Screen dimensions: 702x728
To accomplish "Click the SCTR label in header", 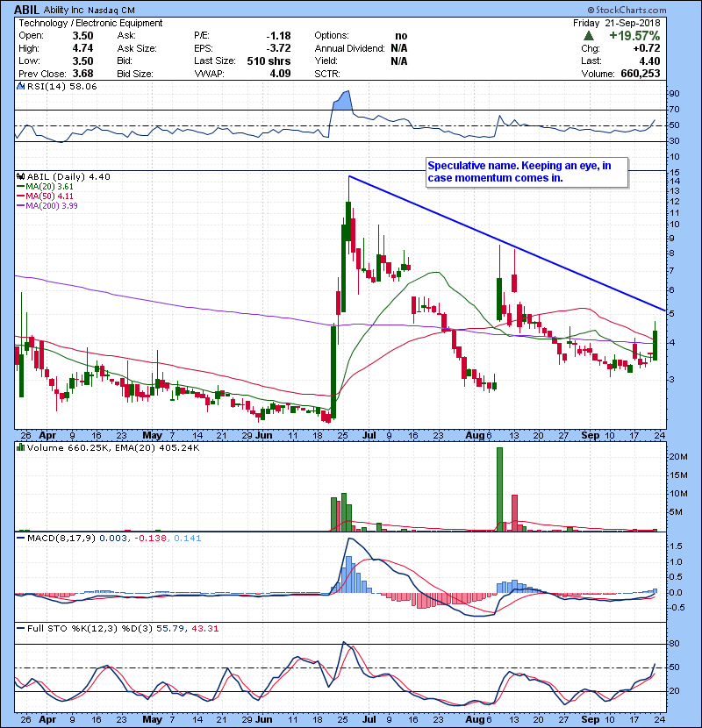I will point(327,74).
